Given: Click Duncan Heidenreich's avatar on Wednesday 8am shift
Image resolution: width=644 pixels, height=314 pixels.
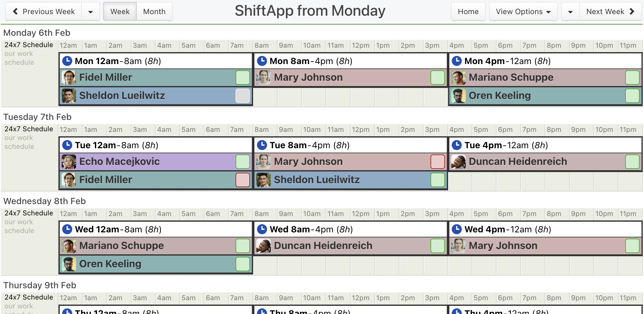Looking at the screenshot, I should (x=264, y=246).
